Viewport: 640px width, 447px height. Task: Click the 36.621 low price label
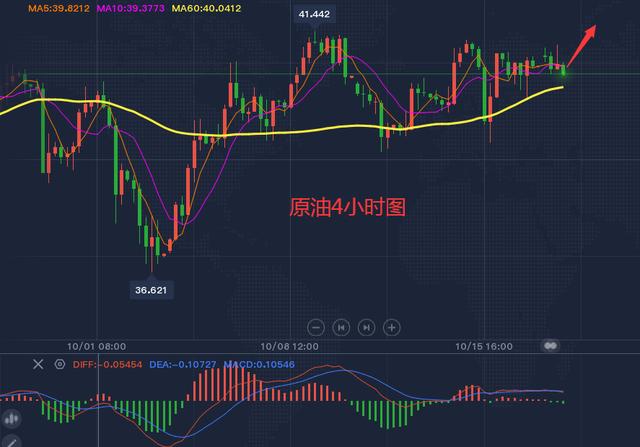151,290
